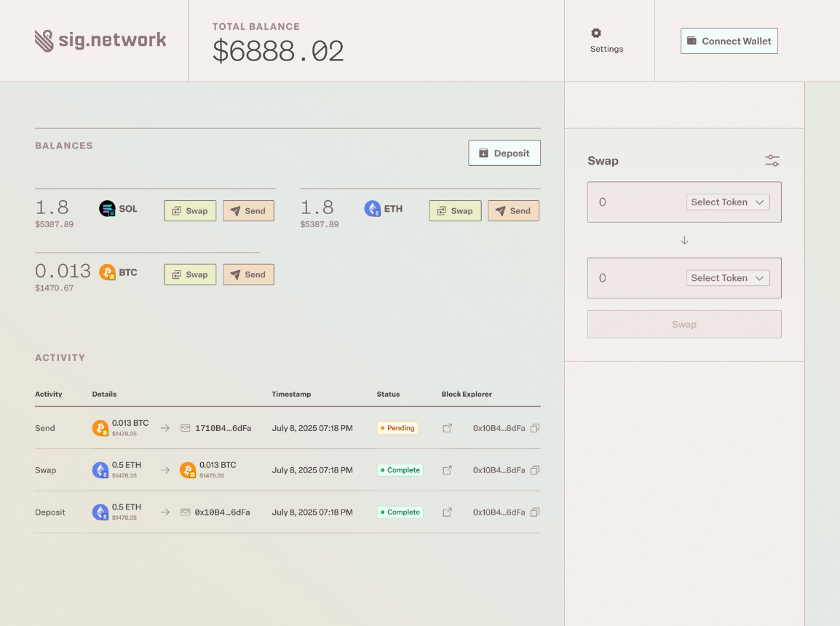Click the BTC value $1470.67
Image resolution: width=840 pixels, height=626 pixels.
[54, 288]
